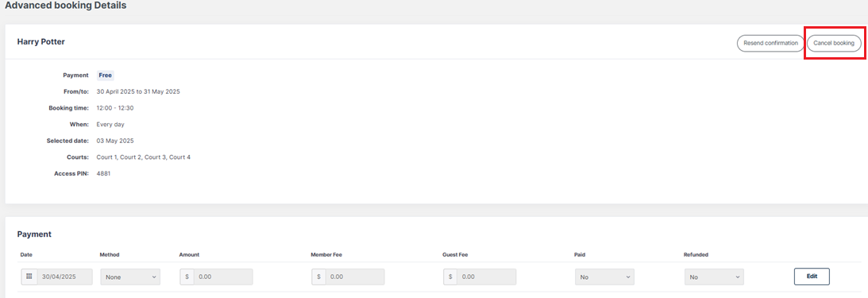Image resolution: width=868 pixels, height=298 pixels.
Task: Click the payment Date field 30/04/2025
Action: 64,277
